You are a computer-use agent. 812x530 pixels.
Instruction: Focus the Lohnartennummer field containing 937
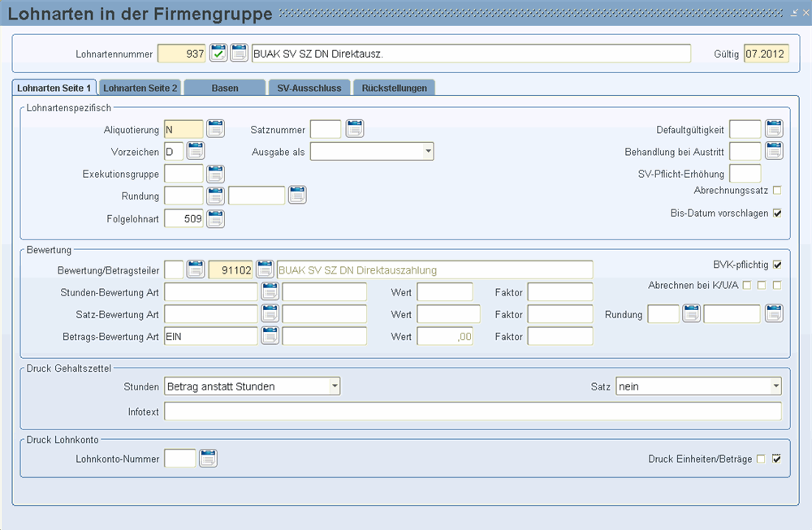(x=182, y=54)
